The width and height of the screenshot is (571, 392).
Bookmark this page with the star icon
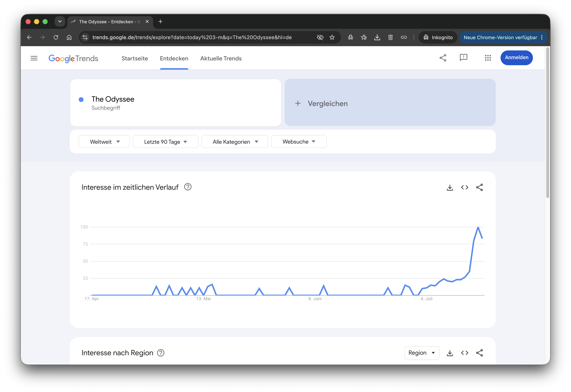click(x=332, y=37)
